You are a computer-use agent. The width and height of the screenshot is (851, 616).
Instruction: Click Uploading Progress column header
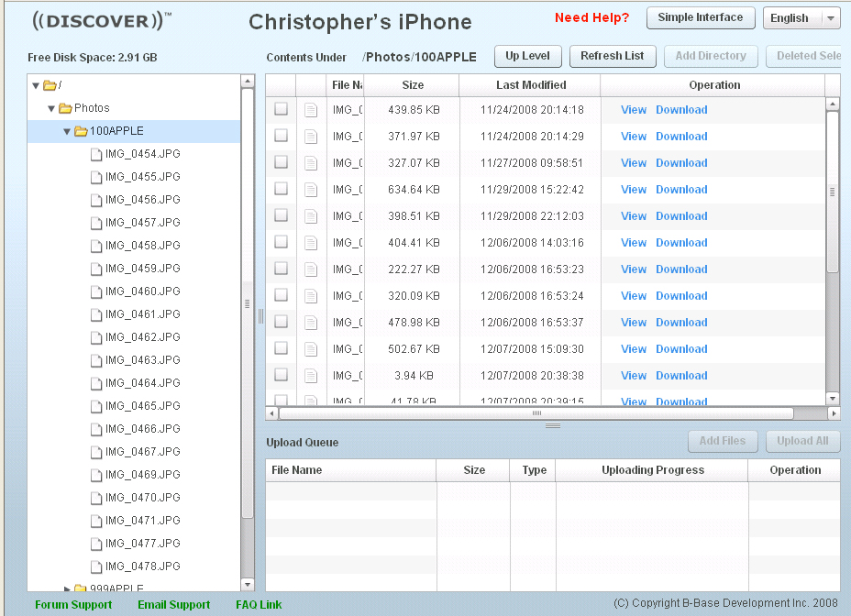click(x=652, y=470)
